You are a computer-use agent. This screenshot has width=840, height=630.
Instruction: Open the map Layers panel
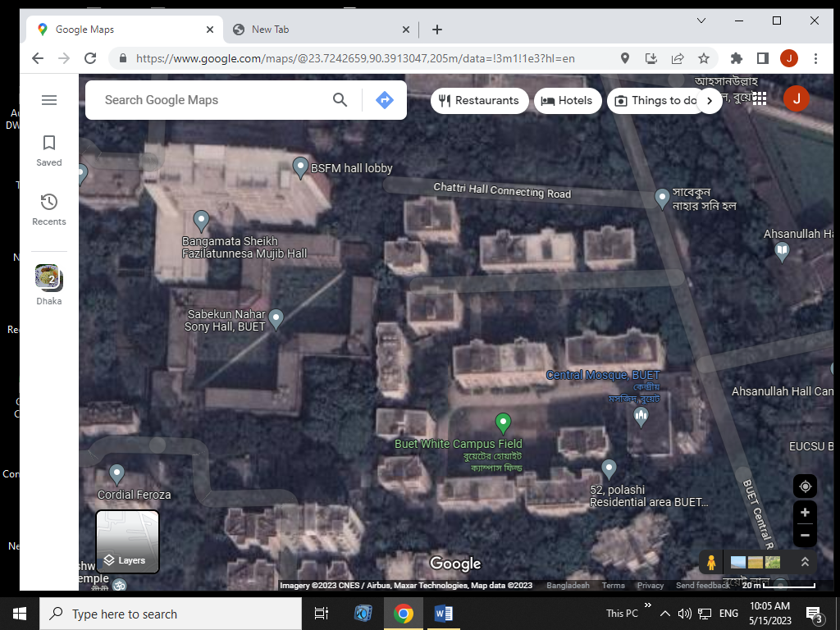(x=126, y=541)
